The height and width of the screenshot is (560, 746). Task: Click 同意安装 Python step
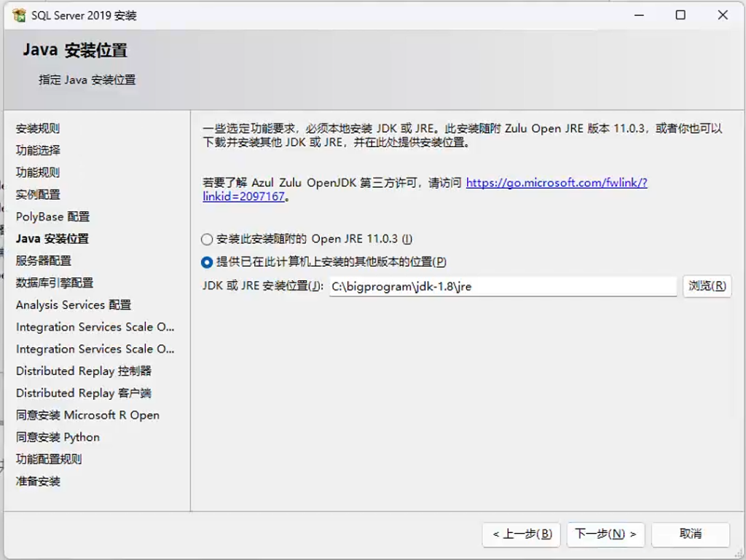(58, 438)
